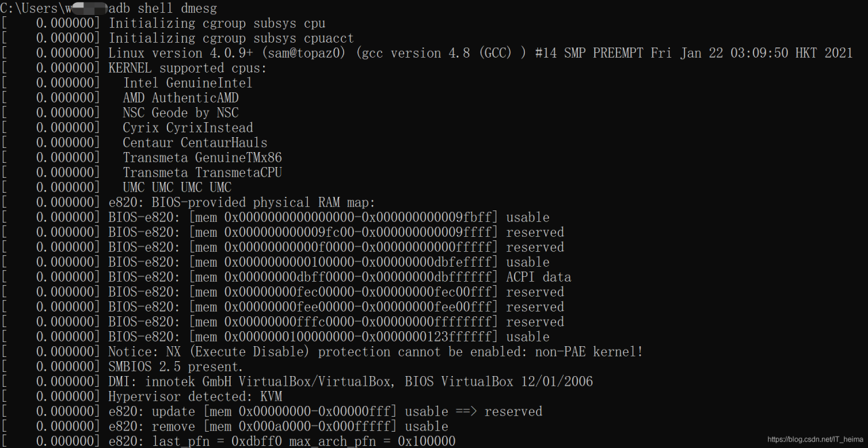This screenshot has width=868, height=448.
Task: Click the 'last_pfn = 0xdbff0' line
Action: [281, 441]
